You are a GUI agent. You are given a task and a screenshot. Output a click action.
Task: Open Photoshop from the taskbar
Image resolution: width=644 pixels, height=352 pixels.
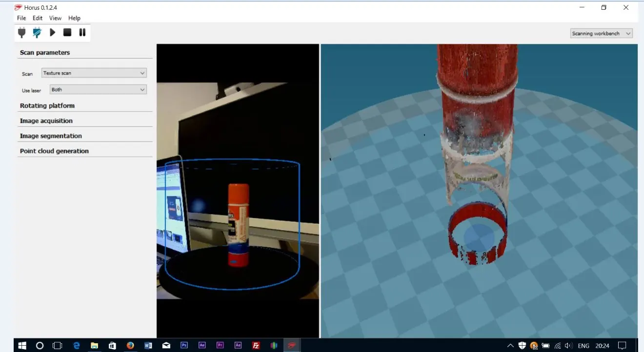184,346
